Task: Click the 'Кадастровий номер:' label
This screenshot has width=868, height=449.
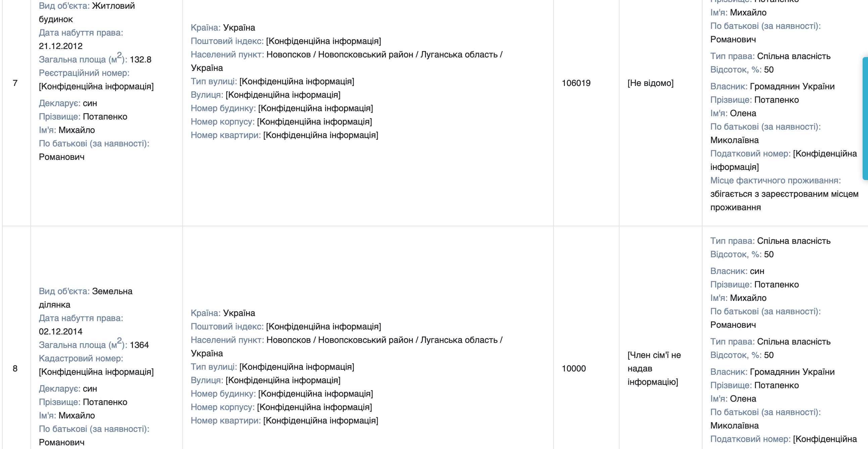Action: coord(81,358)
